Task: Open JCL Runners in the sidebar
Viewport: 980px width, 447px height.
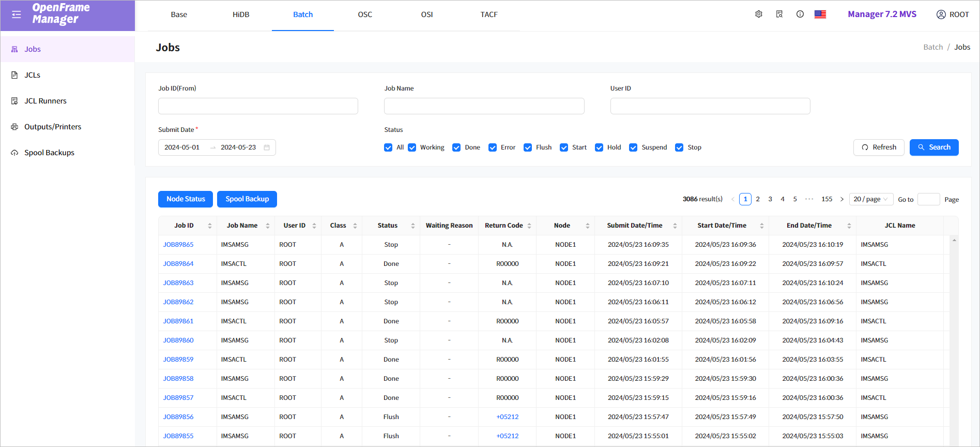Action: coord(45,101)
